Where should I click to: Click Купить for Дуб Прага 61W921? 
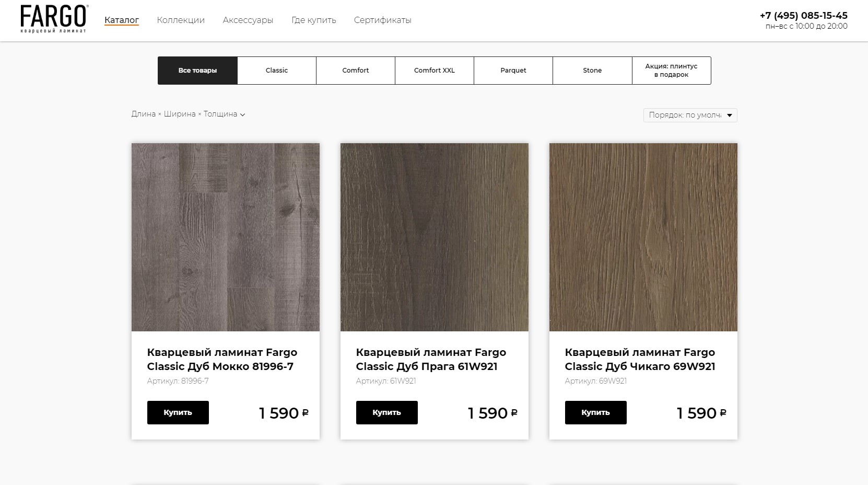pyautogui.click(x=387, y=412)
